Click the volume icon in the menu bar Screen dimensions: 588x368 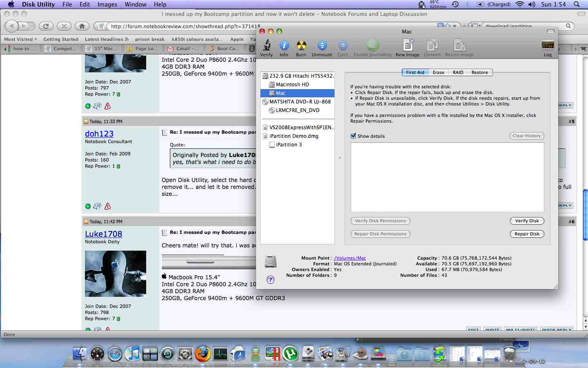pos(531,4)
